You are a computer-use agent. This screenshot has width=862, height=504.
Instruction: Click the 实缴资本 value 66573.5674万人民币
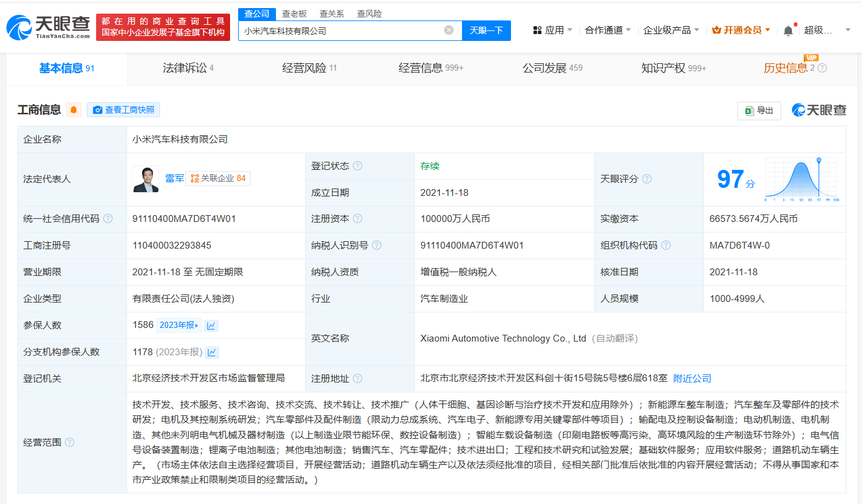pos(753,219)
